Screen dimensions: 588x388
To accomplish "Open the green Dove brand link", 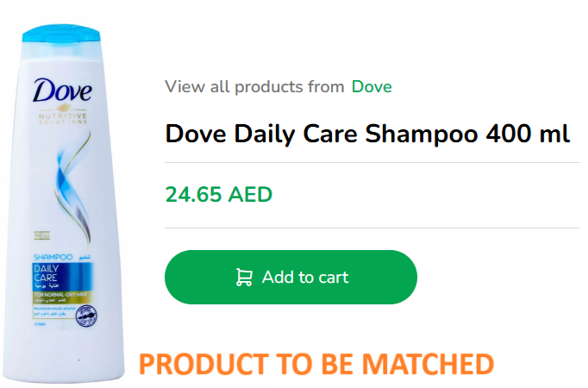I will 372,87.
